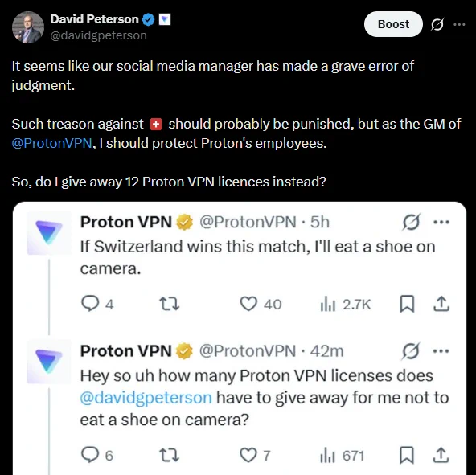Open the @davidgpeterson mention in the quoted tweet

(146, 398)
